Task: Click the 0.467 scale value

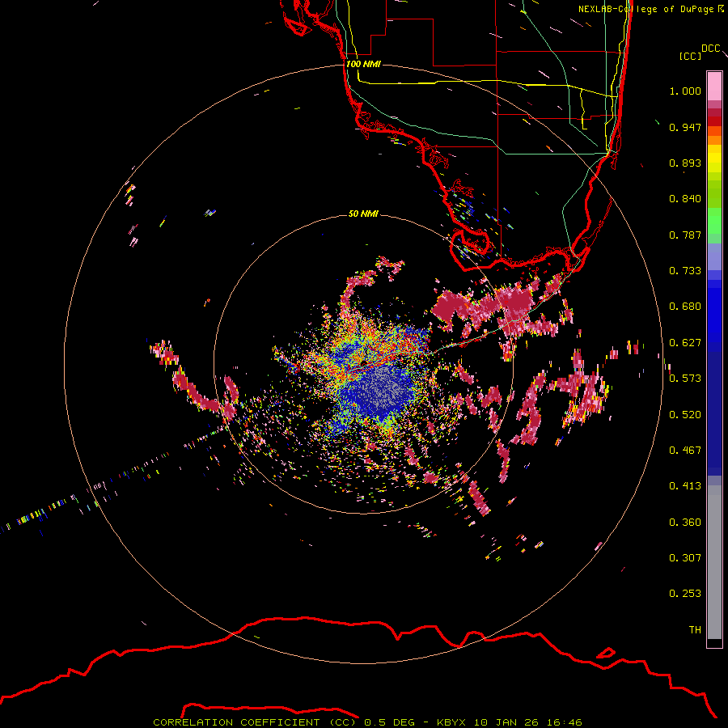Action: click(x=685, y=451)
